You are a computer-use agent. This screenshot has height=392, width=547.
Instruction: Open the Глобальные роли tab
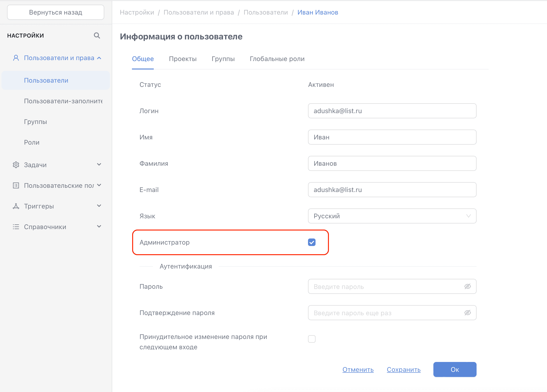[x=277, y=59]
